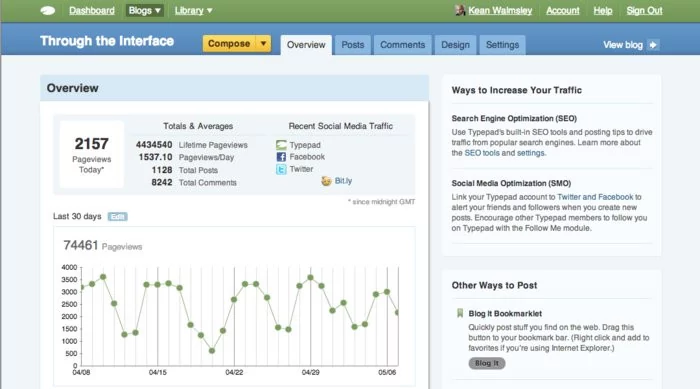Image resolution: width=700 pixels, height=389 pixels.
Task: Click the Blog It bookmarklet button
Action: pyautogui.click(x=487, y=363)
